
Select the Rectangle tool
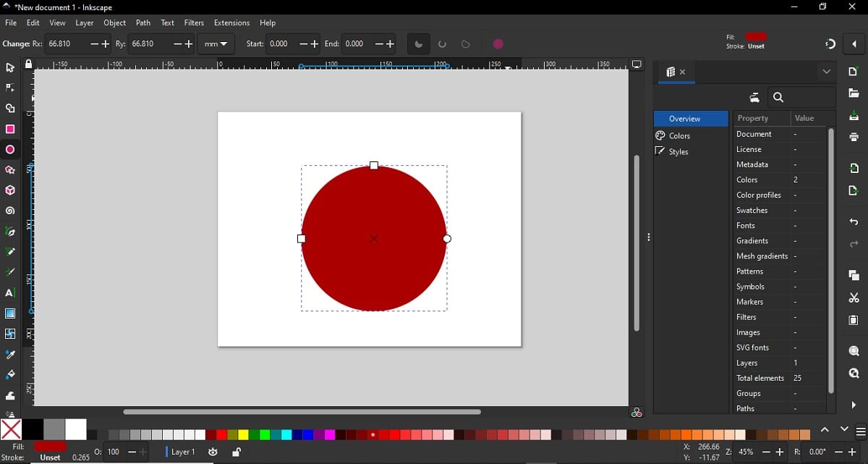click(x=10, y=129)
